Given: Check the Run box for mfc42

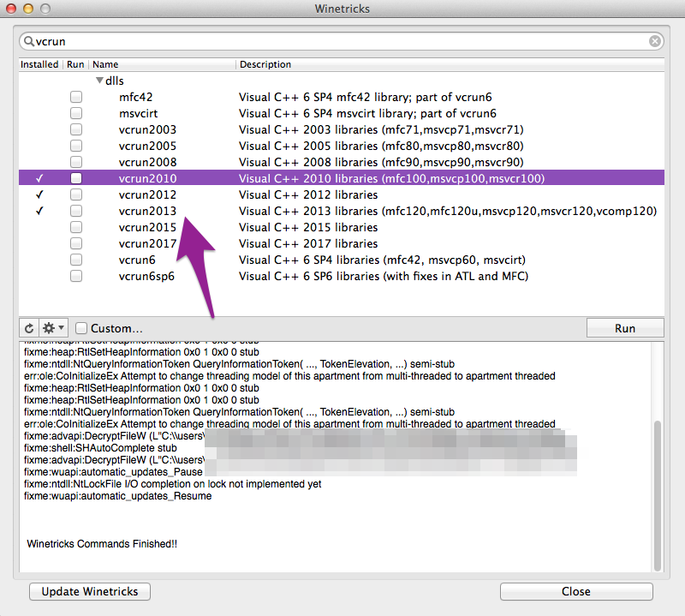Looking at the screenshot, I should click(x=76, y=97).
